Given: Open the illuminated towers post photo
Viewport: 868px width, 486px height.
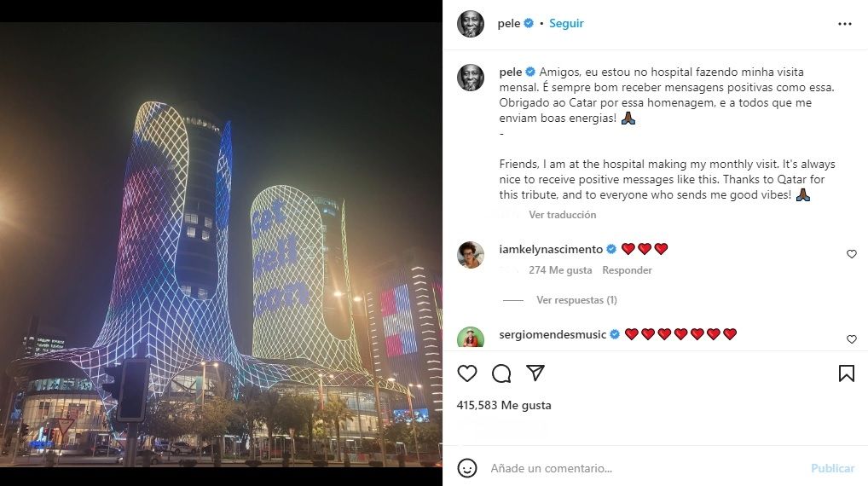Looking at the screenshot, I should 221,245.
